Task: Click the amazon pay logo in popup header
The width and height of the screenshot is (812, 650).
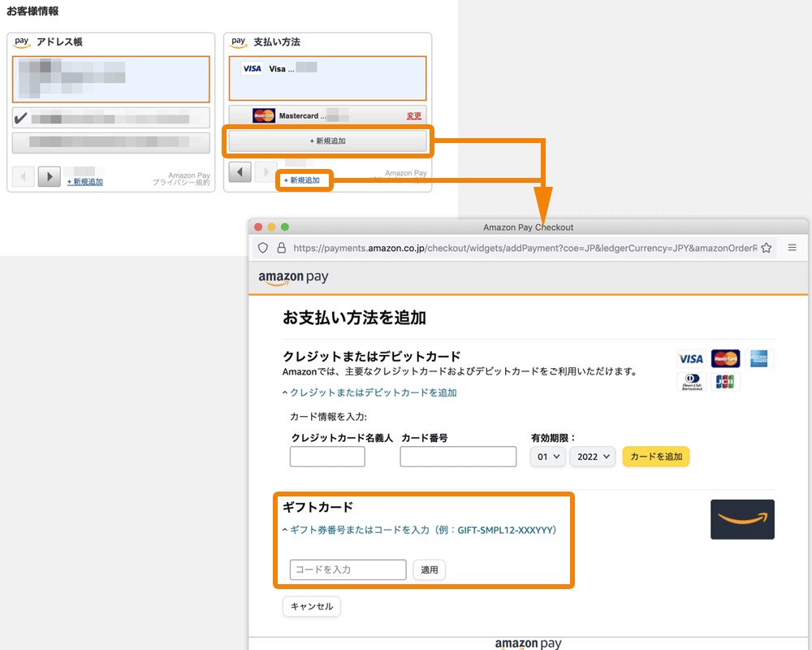Action: [294, 278]
